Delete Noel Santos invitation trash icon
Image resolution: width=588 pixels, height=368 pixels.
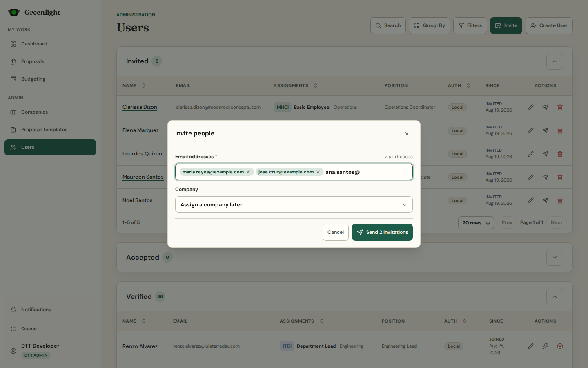coord(560,200)
